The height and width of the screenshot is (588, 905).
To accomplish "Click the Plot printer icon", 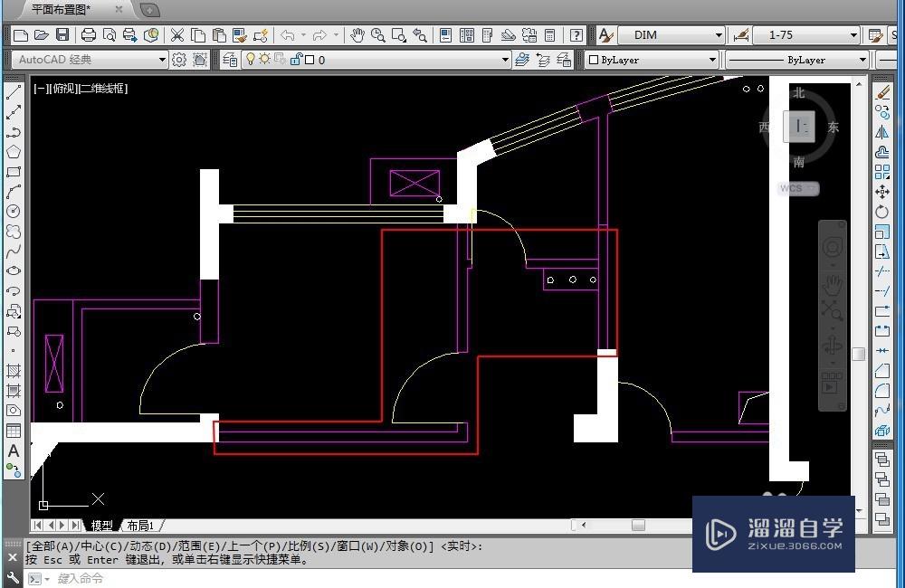I will [89, 36].
